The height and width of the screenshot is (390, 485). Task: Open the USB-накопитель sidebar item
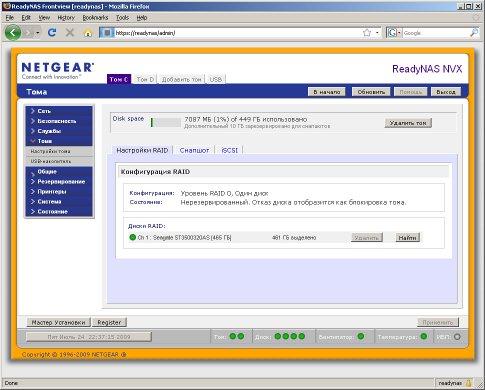tap(59, 161)
